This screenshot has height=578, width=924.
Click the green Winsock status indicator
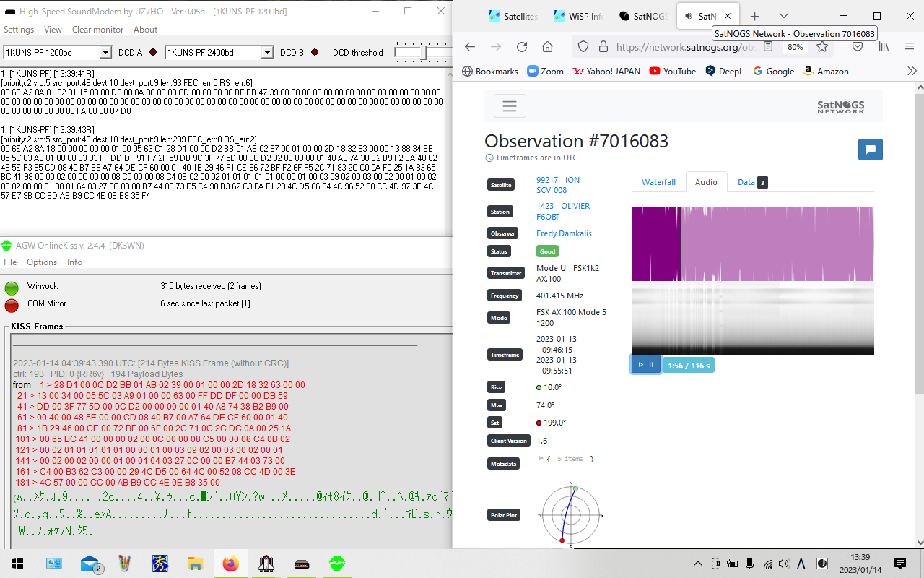click(12, 288)
